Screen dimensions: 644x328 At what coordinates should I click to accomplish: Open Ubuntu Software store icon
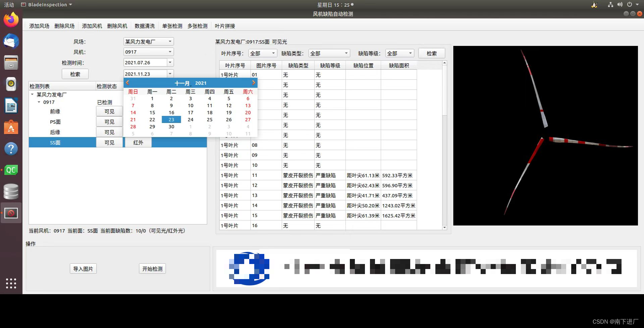point(11,127)
